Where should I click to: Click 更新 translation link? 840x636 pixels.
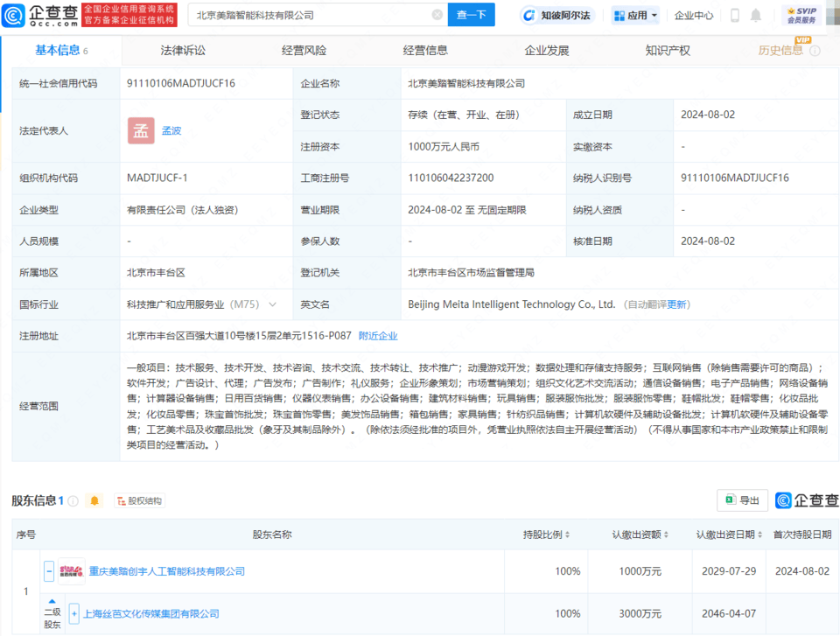[676, 304]
